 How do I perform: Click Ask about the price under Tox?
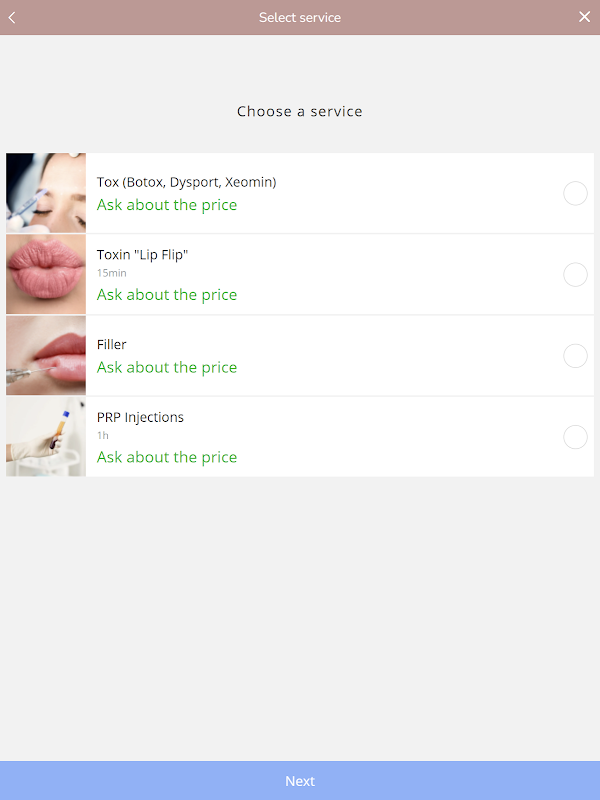point(167,205)
